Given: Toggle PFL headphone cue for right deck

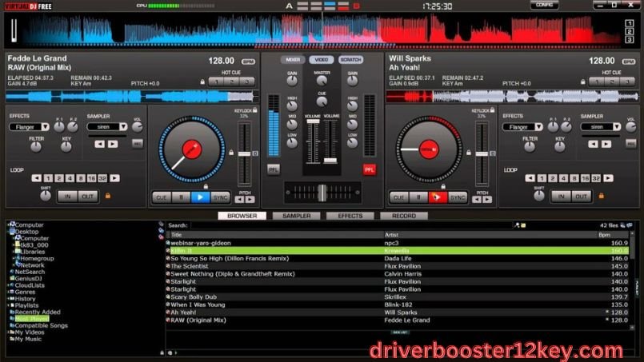Looking at the screenshot, I should point(370,169).
